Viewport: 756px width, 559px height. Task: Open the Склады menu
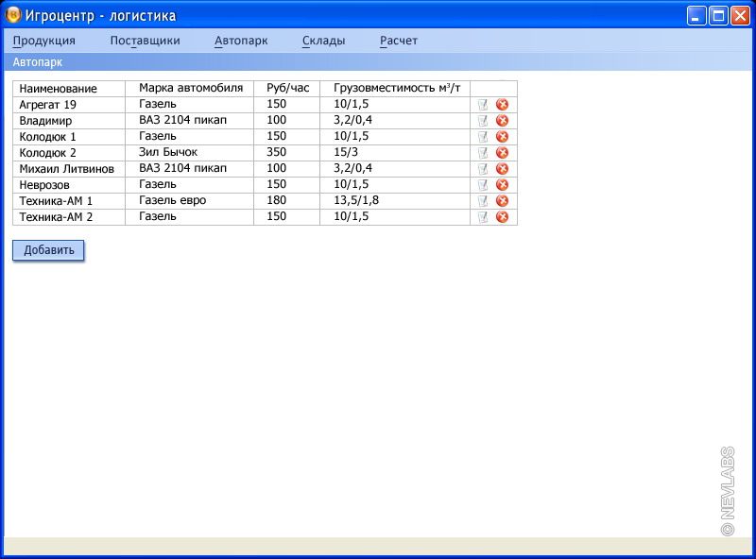[x=323, y=41]
